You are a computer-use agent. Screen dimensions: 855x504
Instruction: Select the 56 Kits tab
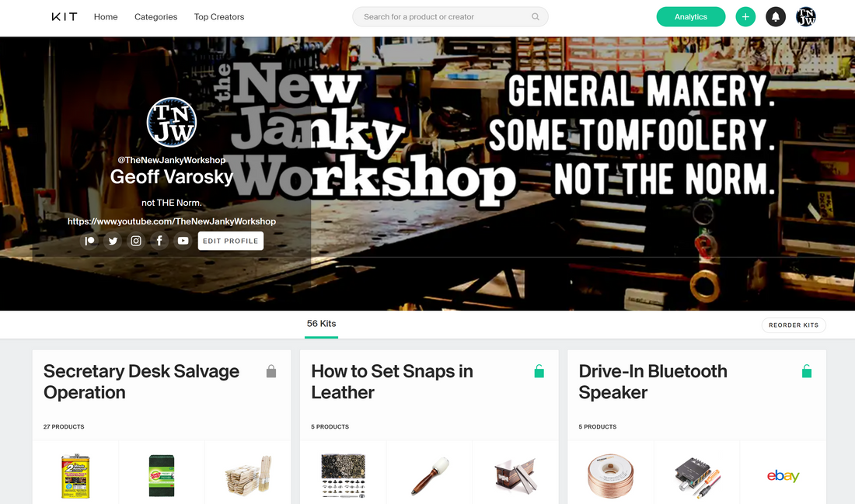tap(321, 324)
